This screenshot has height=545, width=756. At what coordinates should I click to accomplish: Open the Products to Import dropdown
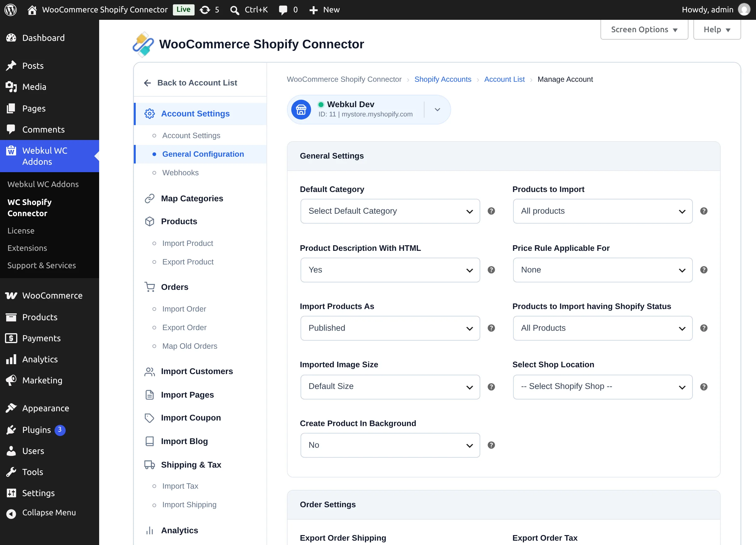(x=602, y=211)
